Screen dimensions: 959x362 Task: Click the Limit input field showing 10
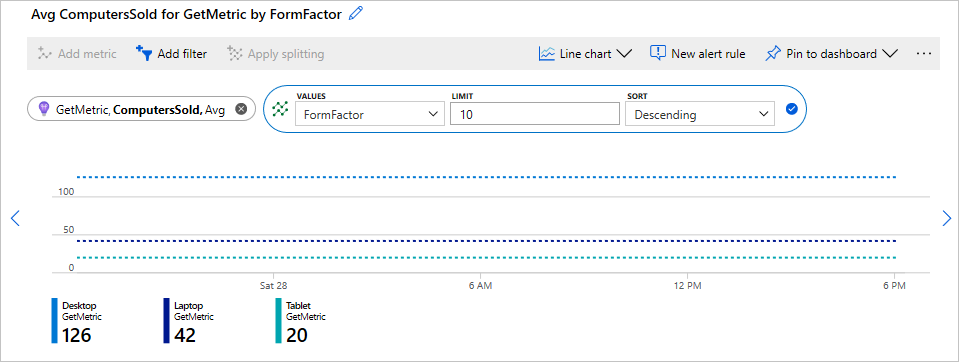[535, 114]
